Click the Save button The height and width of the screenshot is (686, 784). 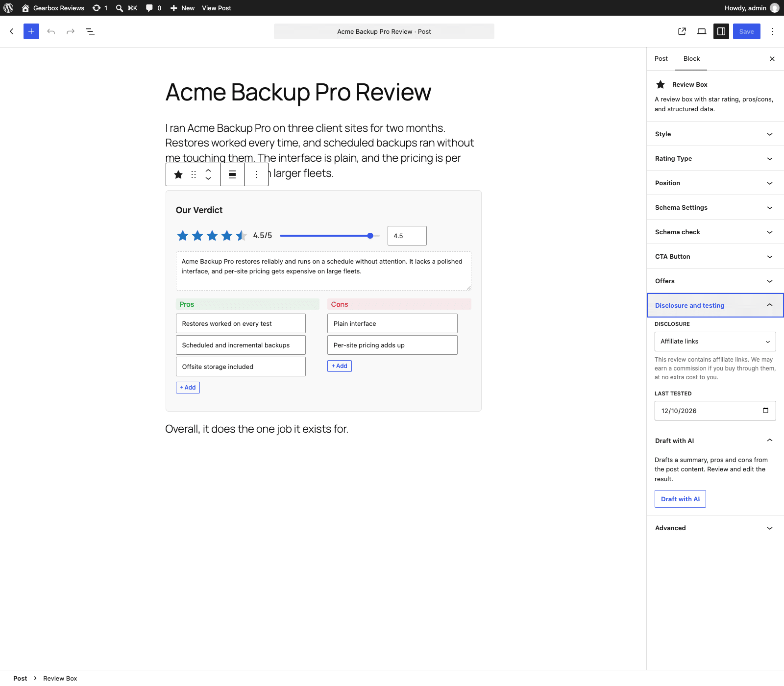[x=747, y=31]
